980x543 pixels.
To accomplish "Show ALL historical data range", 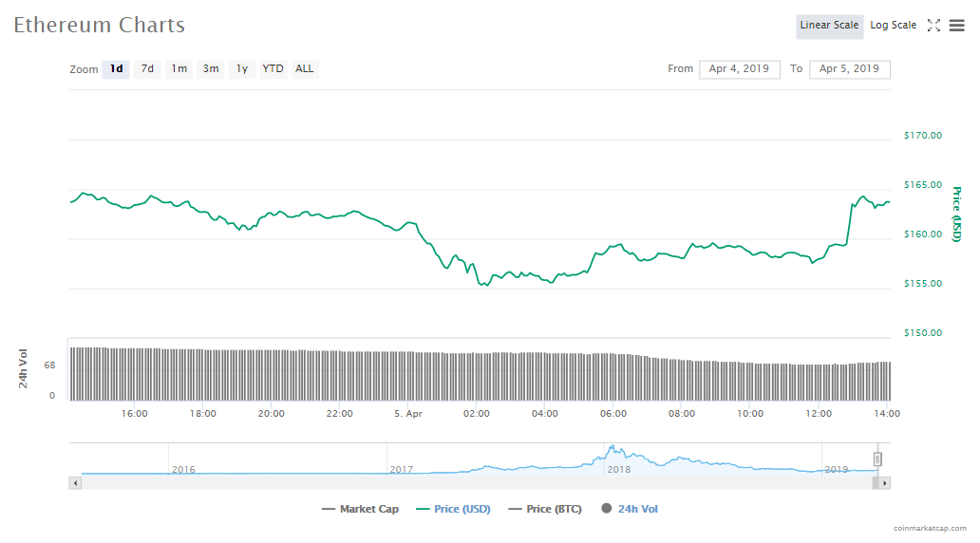I will (x=304, y=69).
